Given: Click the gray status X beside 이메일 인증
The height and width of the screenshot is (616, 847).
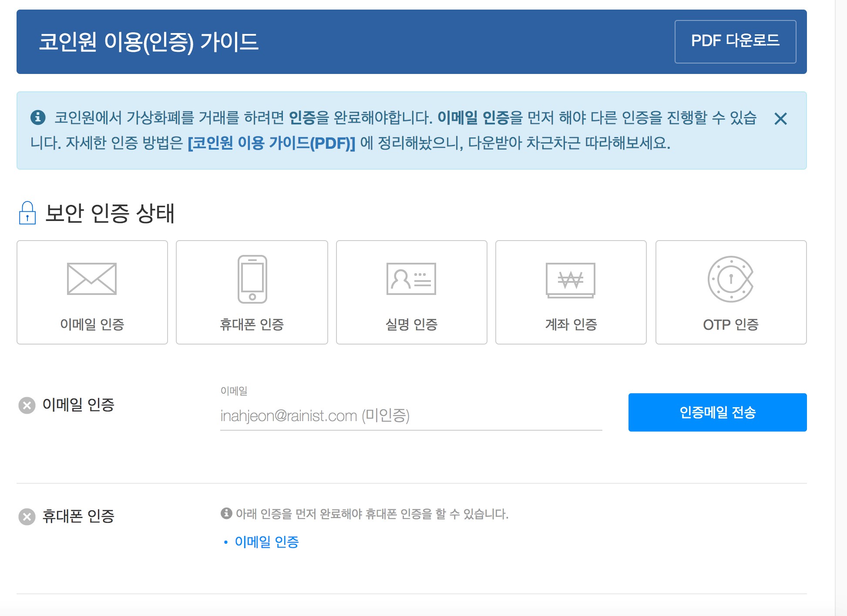Looking at the screenshot, I should pyautogui.click(x=27, y=405).
